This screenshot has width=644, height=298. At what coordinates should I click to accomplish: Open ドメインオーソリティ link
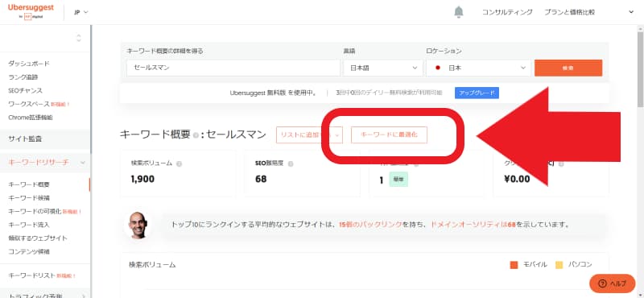tap(473, 225)
